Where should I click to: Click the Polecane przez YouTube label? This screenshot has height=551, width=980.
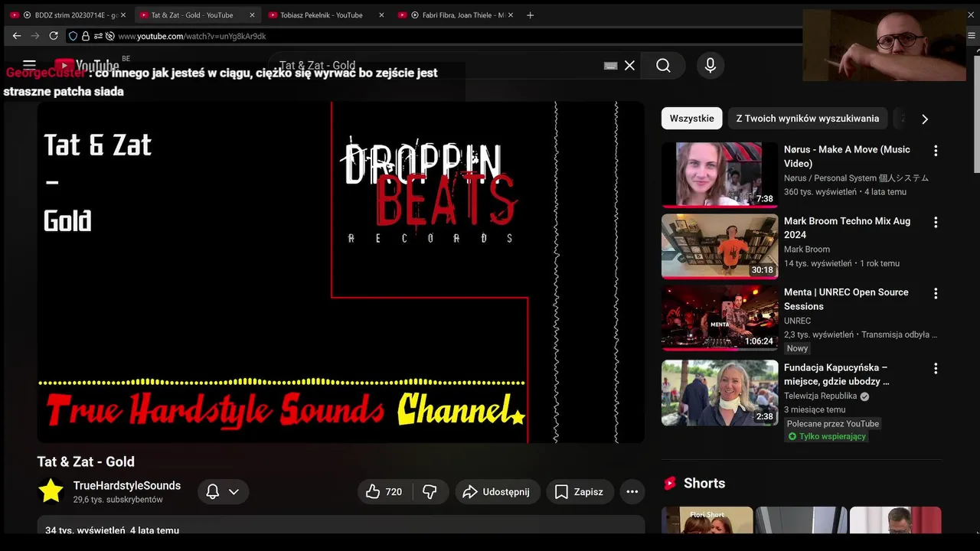[x=833, y=423]
